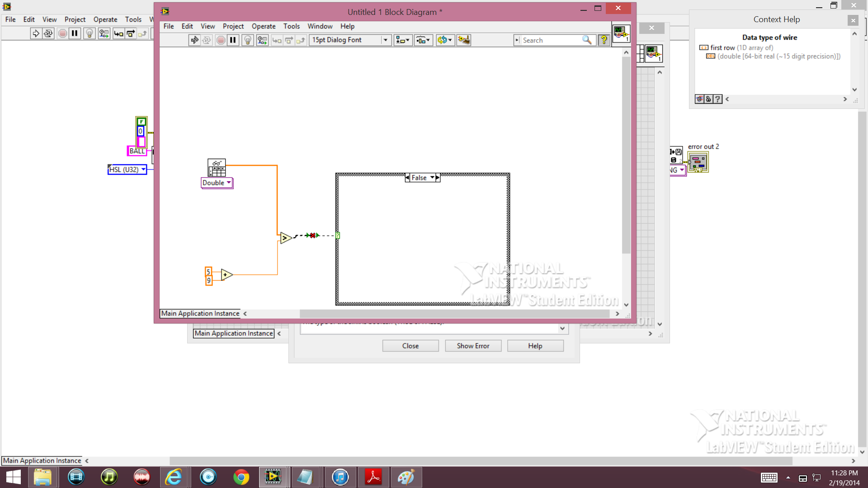Click the Show Error button
Viewport: 868px width, 488px height.
(x=473, y=346)
